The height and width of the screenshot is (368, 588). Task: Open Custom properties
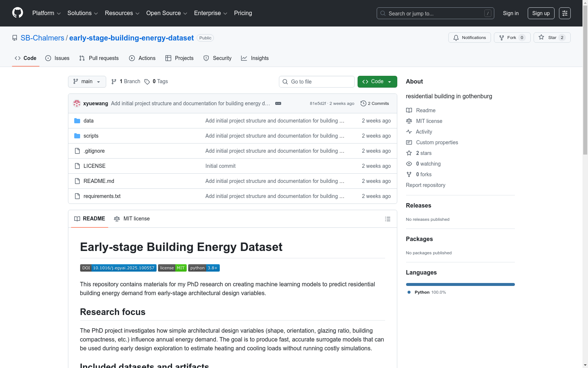pyautogui.click(x=432, y=142)
